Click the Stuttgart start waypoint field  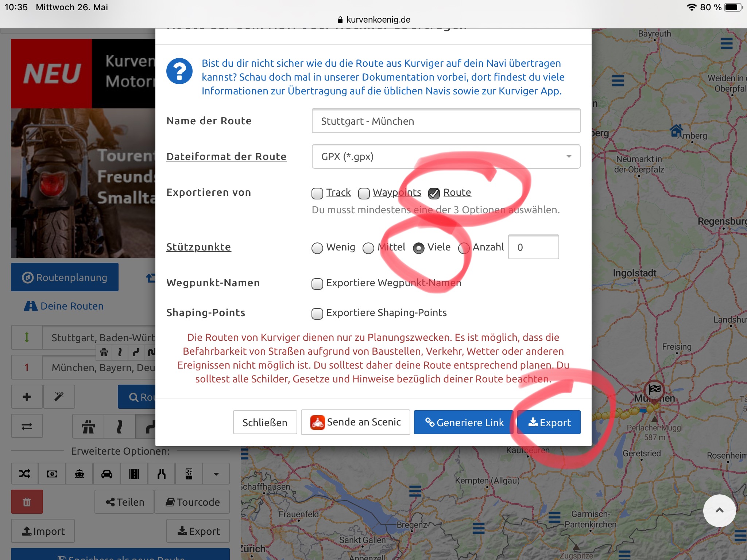pos(99,337)
